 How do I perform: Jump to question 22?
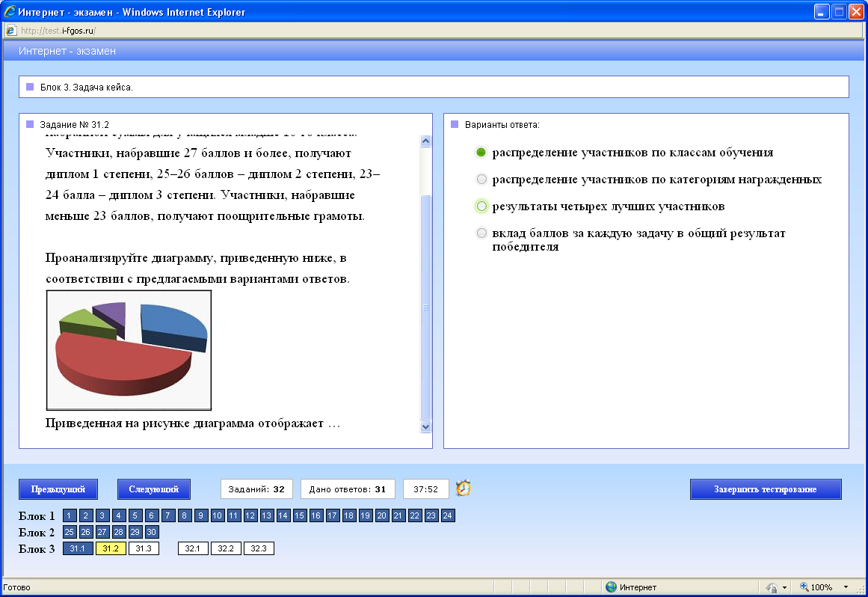(415, 515)
